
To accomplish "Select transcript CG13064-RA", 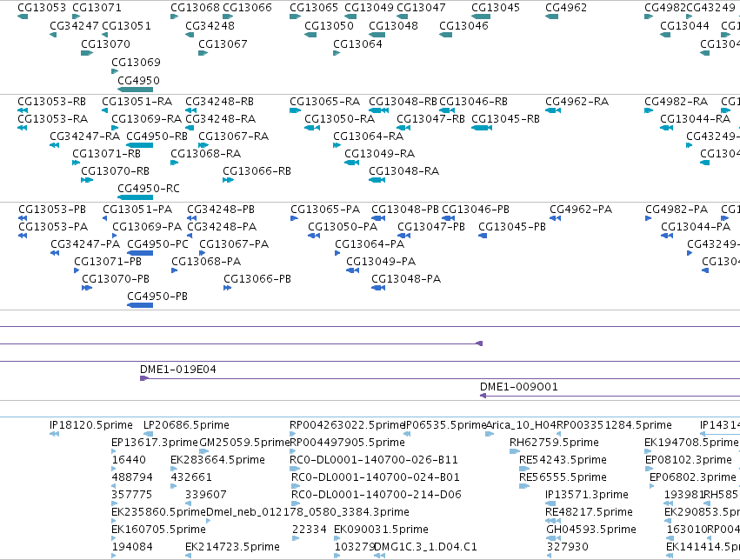I will tap(369, 137).
